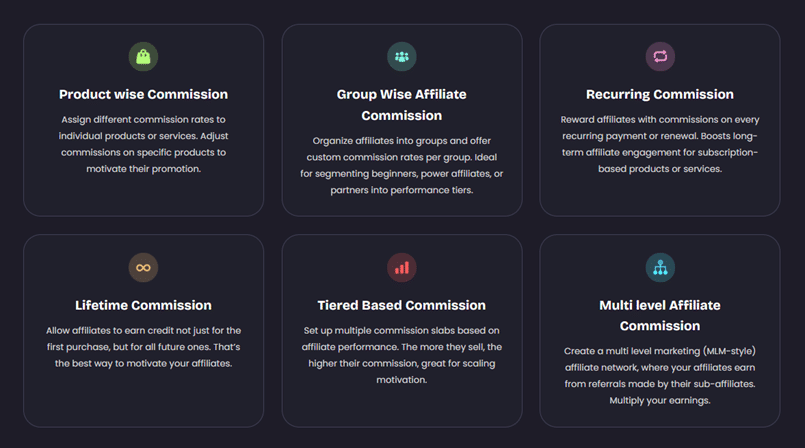Open the Product wise Commission heading
Viewport: 805px width, 448px height.
(143, 95)
